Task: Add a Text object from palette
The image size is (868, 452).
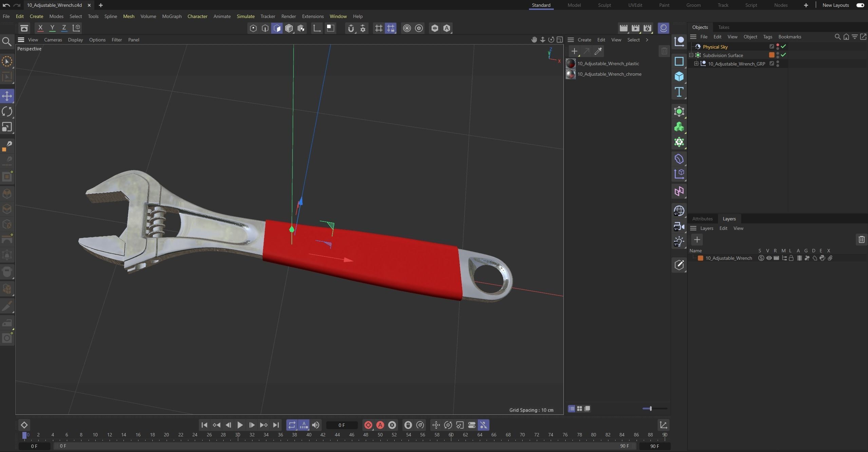Action: tap(679, 92)
